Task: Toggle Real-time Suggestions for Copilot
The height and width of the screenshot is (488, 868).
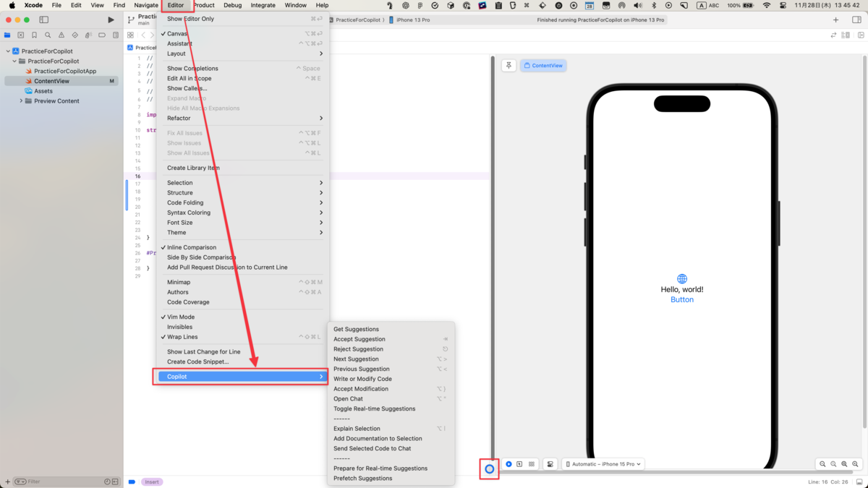Action: point(391,408)
